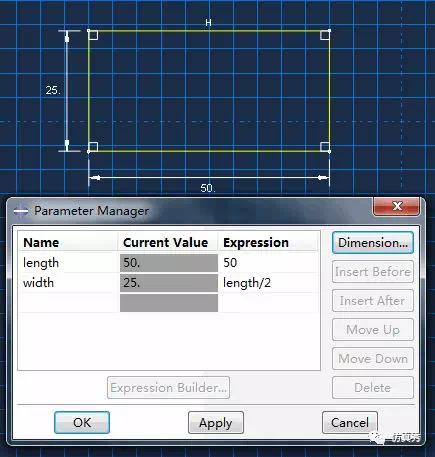Select the width parameter name cell
The image size is (435, 457).
68,283
